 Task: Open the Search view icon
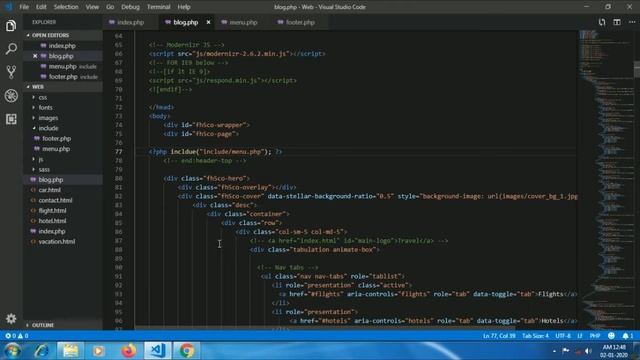pyautogui.click(x=11, y=49)
